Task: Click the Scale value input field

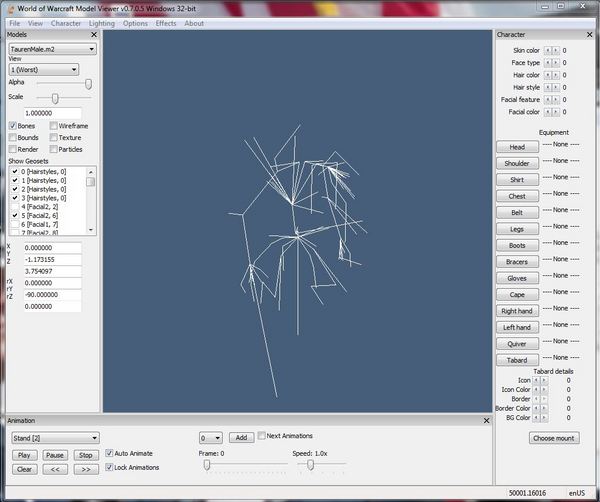Action: [45, 112]
